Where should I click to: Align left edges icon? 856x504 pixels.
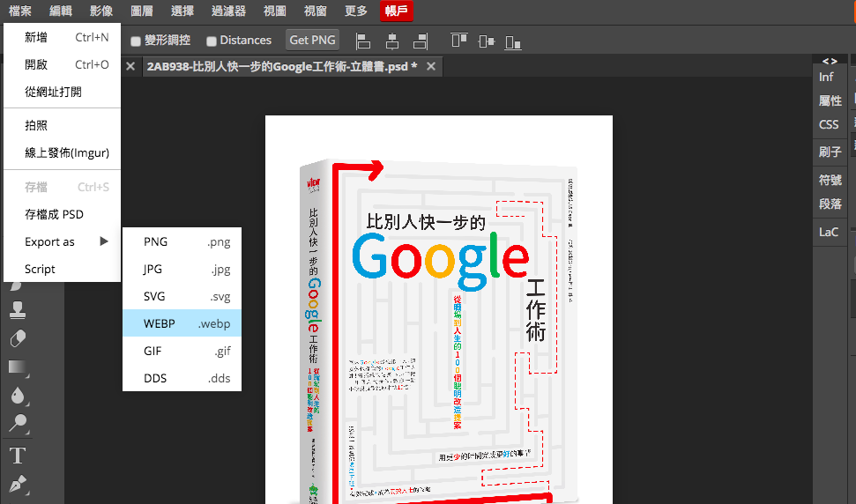pyautogui.click(x=363, y=41)
